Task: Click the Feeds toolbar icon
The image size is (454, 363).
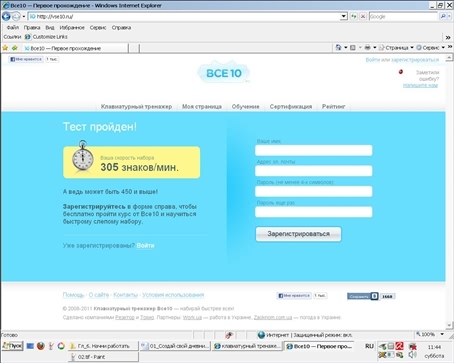Action: pos(353,47)
